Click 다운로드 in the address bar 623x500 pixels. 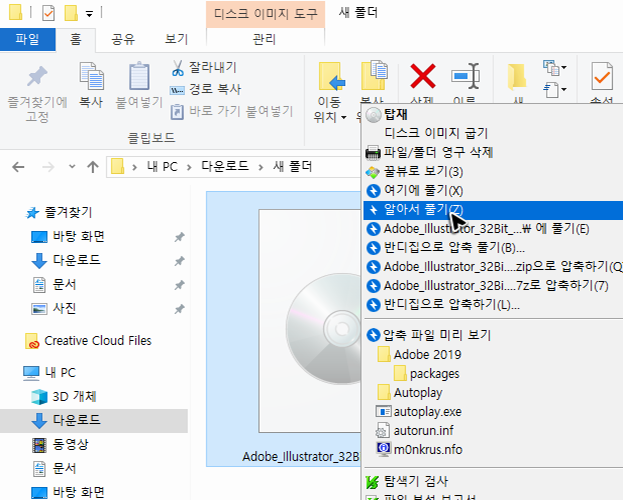coord(225,166)
